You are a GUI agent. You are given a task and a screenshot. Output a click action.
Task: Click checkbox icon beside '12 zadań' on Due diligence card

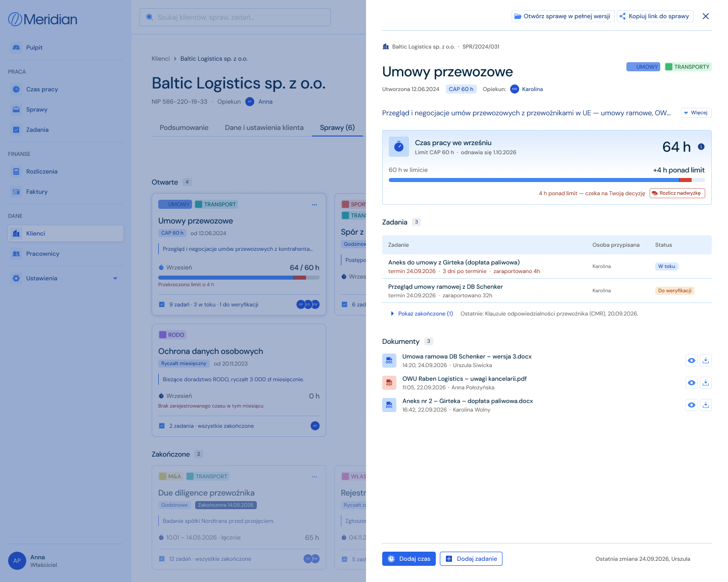pyautogui.click(x=162, y=559)
